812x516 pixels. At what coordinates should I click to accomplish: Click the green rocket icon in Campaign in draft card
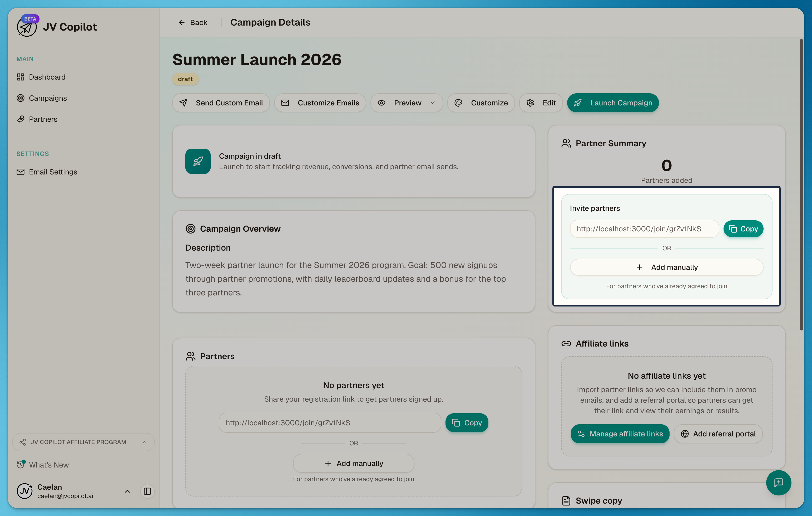[198, 161]
